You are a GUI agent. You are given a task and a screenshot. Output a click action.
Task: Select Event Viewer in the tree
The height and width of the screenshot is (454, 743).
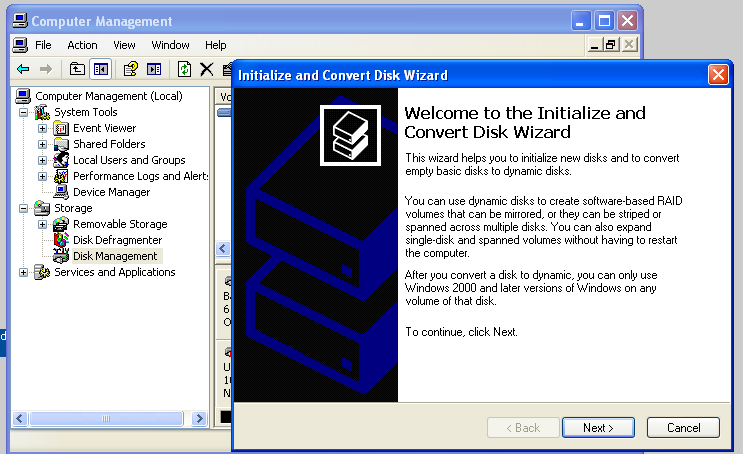pyautogui.click(x=104, y=128)
